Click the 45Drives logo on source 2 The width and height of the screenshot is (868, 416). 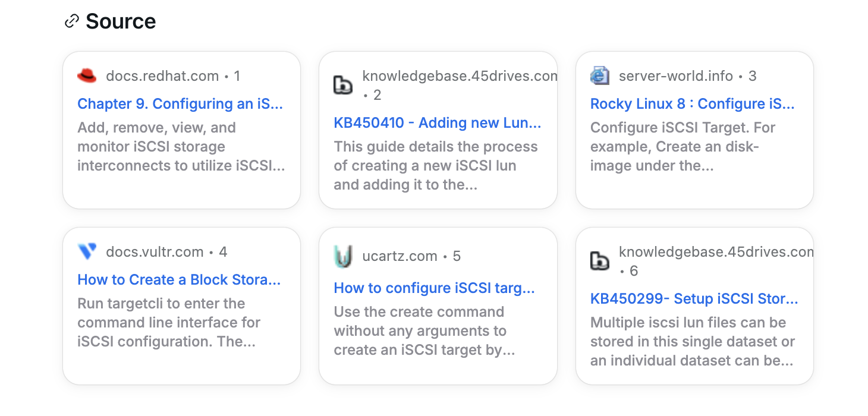[343, 86]
